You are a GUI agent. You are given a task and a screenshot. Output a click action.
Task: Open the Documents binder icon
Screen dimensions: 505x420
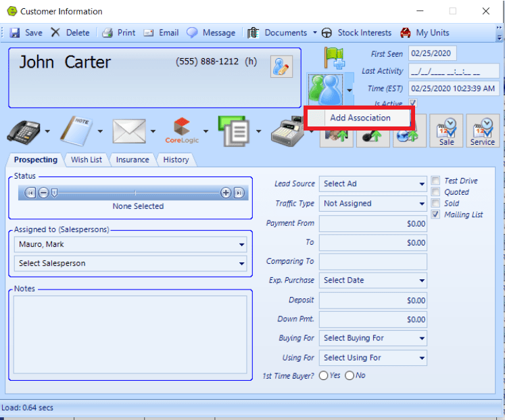click(x=253, y=32)
